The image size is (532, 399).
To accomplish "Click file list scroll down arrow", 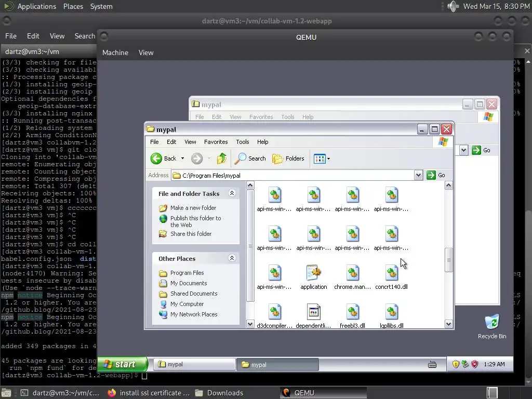I will click(448, 324).
